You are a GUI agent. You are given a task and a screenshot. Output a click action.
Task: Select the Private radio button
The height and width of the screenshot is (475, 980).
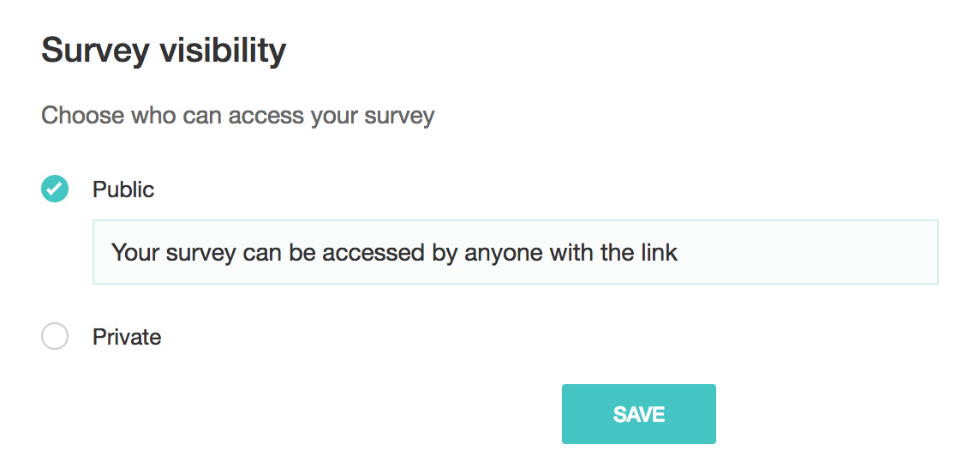click(55, 337)
